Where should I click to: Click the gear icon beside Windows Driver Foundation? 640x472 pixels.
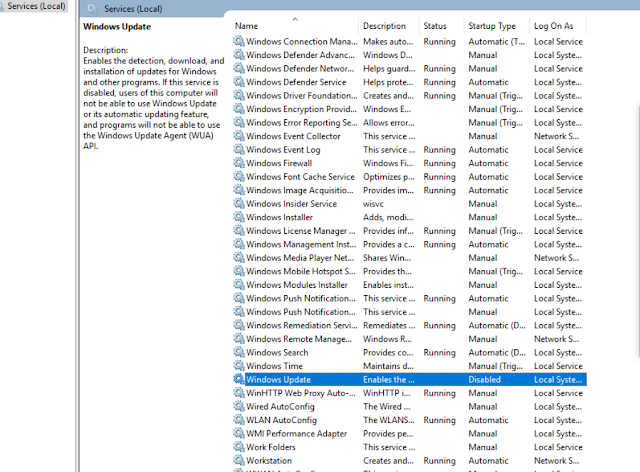pos(239,95)
